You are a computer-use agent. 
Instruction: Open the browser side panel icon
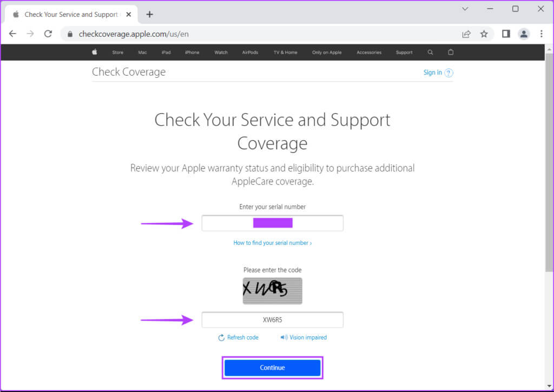(x=506, y=34)
